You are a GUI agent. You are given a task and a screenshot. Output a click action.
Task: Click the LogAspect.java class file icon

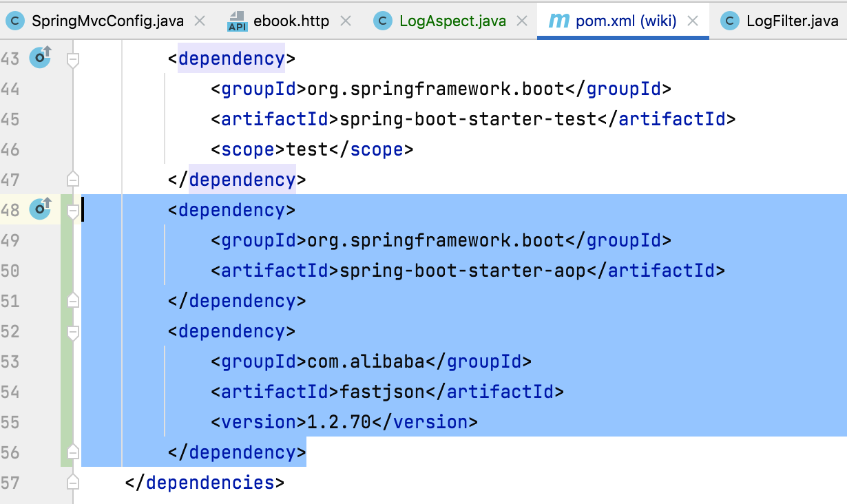[383, 21]
